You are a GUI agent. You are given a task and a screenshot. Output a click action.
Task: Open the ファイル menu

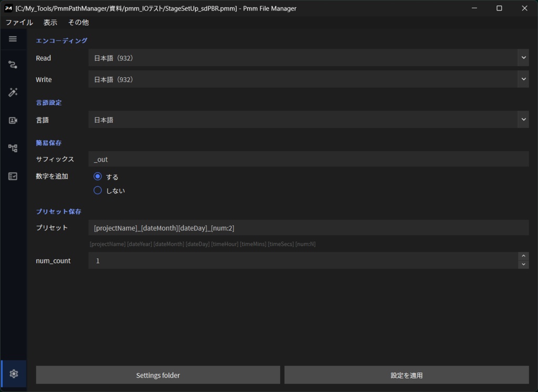[19, 23]
